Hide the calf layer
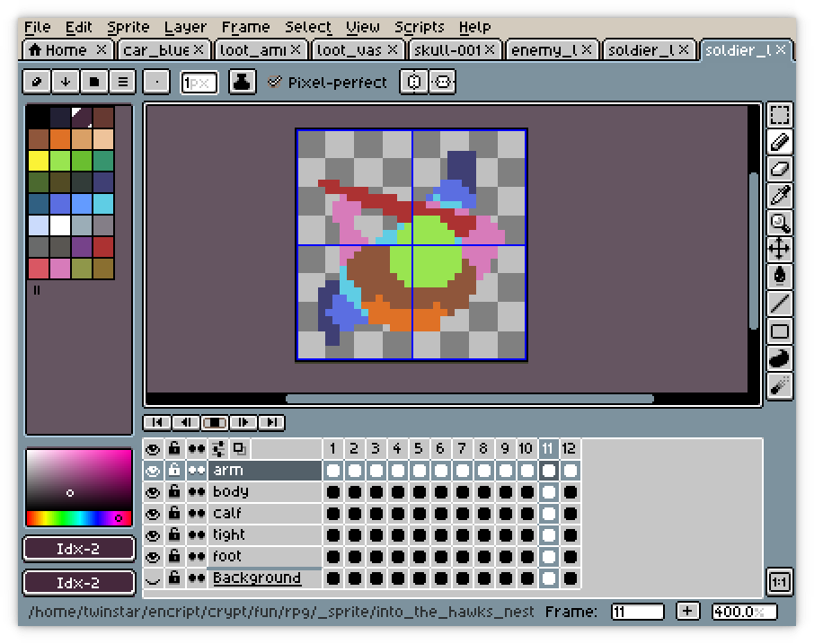Screen dimensions: 814x644 [x=153, y=514]
